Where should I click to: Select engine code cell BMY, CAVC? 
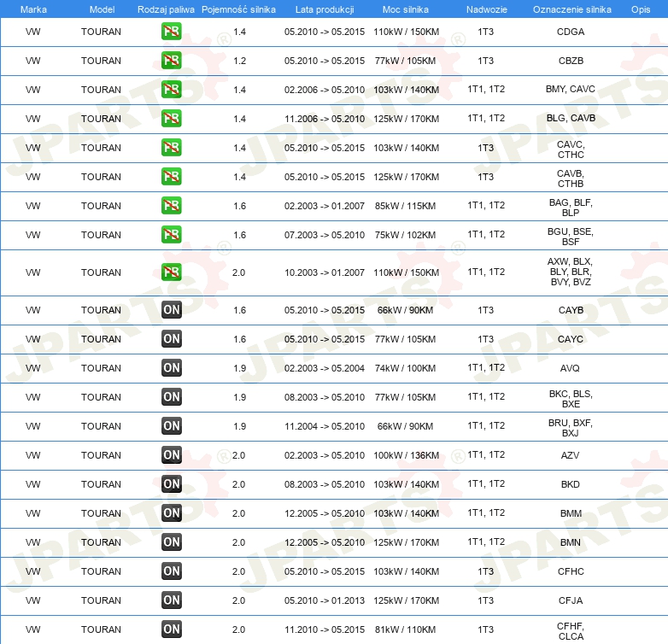tap(571, 89)
